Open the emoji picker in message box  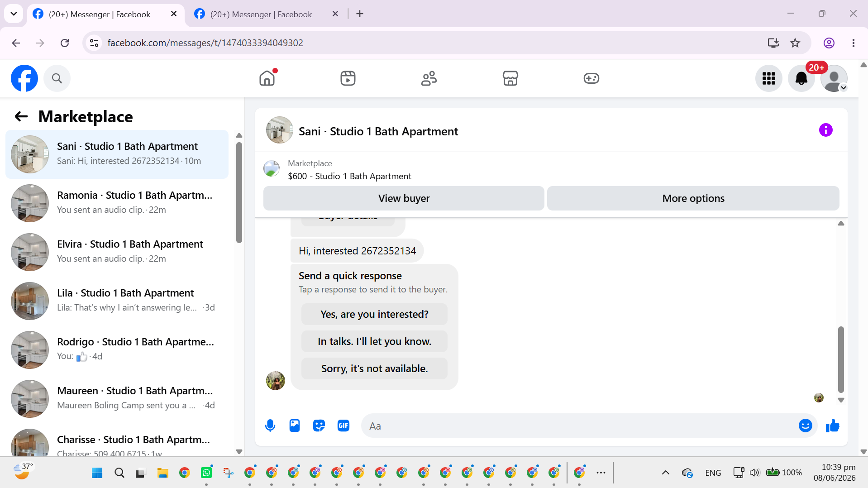tap(806, 426)
